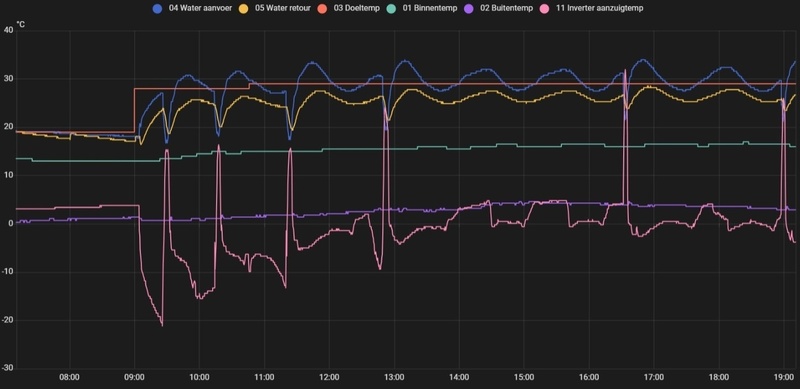Click the yellow Water retour color dot

click(245, 8)
